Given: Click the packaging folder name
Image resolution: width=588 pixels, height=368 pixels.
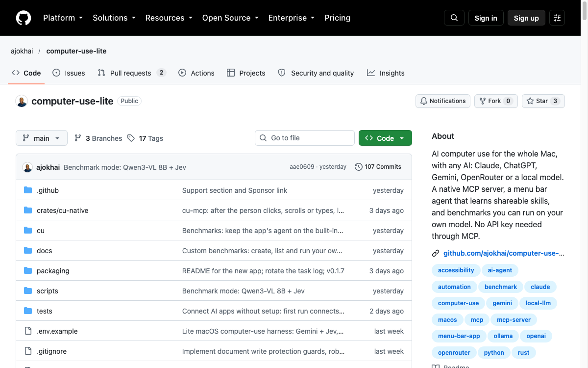Looking at the screenshot, I should (x=53, y=271).
